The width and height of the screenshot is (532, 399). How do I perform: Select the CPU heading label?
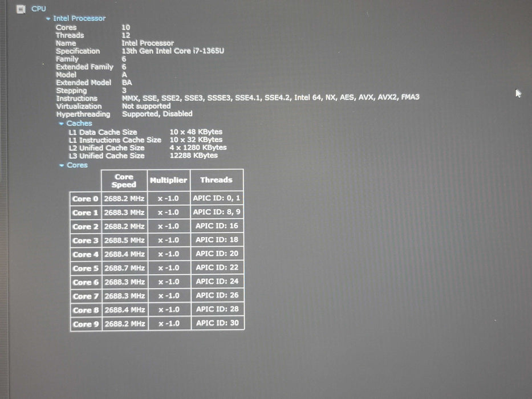click(39, 9)
